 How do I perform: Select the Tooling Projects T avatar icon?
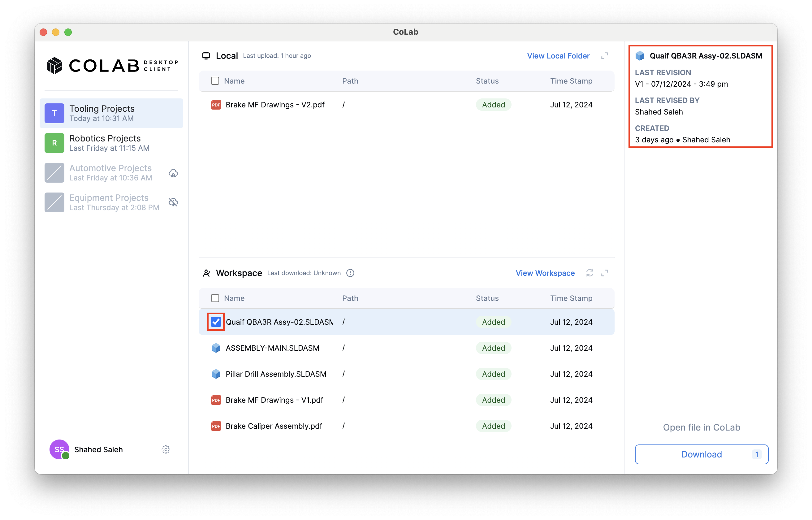tap(54, 113)
